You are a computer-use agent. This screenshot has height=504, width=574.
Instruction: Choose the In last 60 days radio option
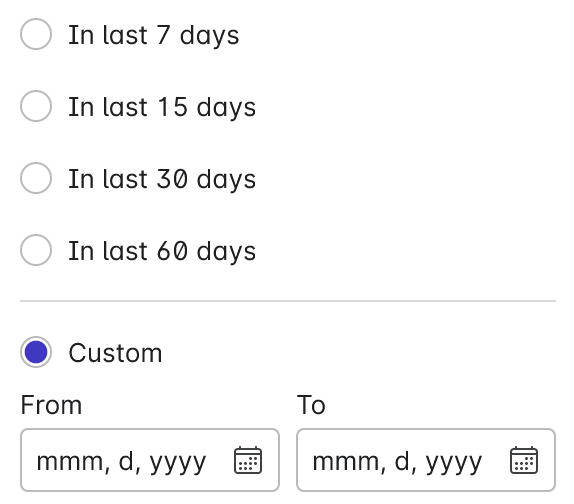[x=36, y=250]
